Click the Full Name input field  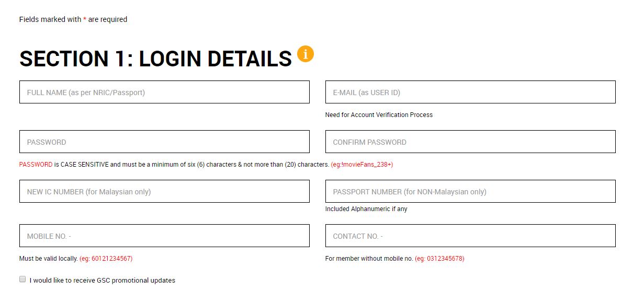(x=164, y=92)
